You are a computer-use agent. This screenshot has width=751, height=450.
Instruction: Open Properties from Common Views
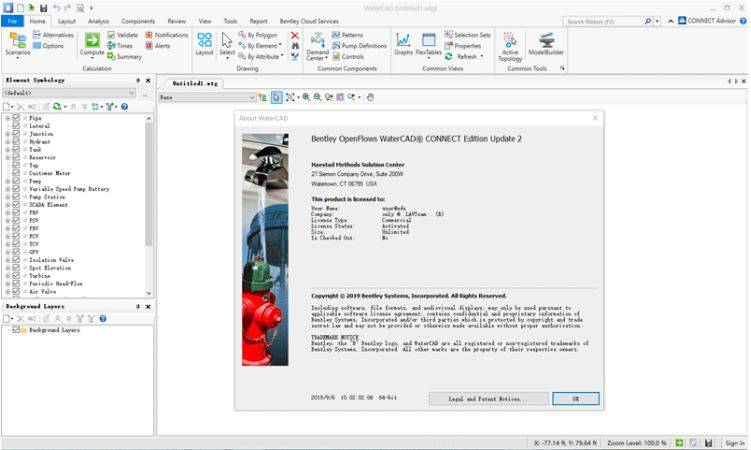tap(463, 46)
